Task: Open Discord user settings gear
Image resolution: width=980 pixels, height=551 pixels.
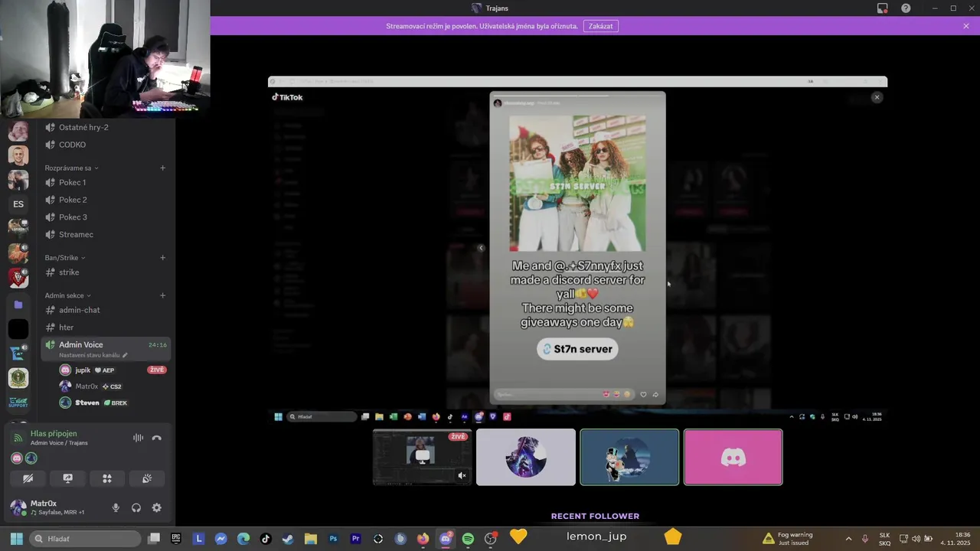Action: 157,507
